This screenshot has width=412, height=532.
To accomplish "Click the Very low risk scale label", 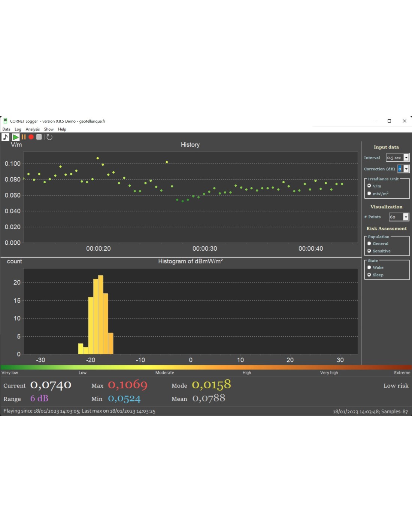I will coord(10,373).
